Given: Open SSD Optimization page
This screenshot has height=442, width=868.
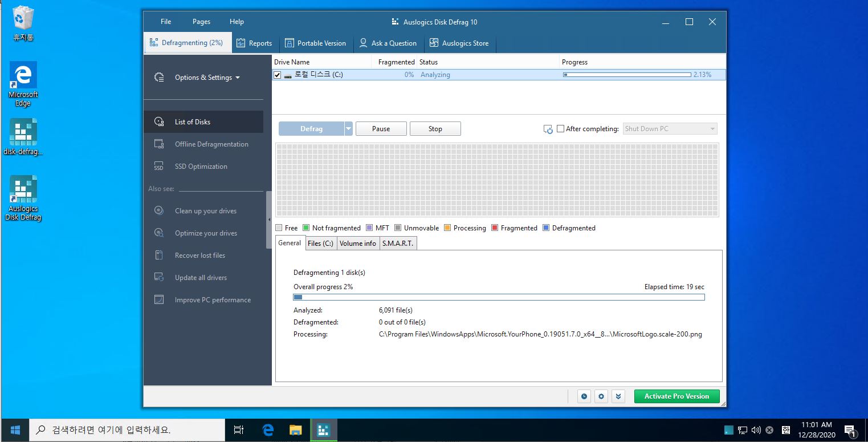Looking at the screenshot, I should point(203,167).
